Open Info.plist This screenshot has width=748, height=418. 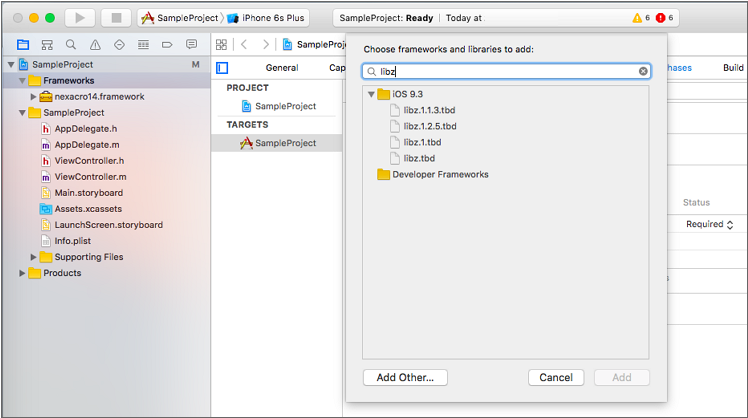pyautogui.click(x=66, y=241)
